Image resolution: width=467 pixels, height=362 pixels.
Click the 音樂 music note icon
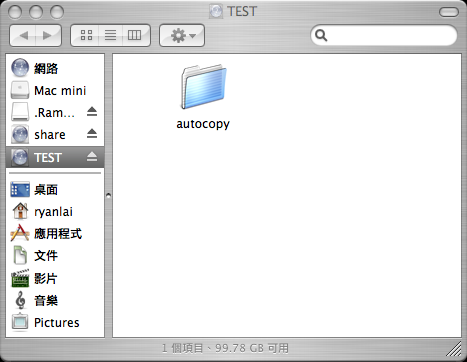point(20,300)
